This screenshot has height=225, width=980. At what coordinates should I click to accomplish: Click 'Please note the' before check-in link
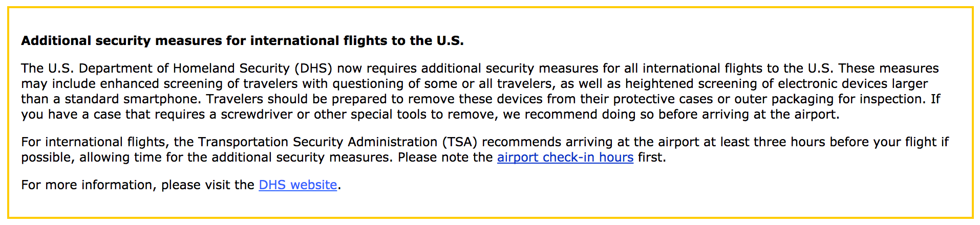445,157
